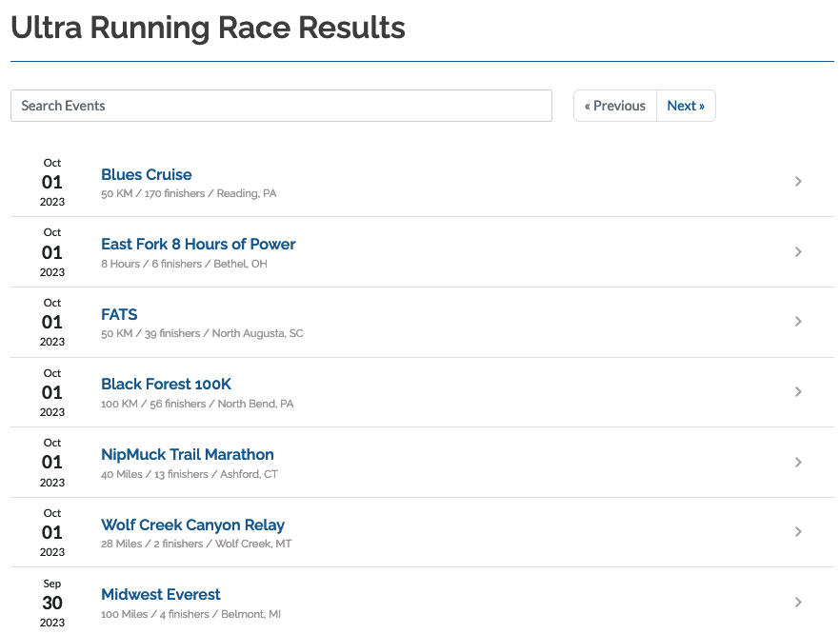Click the Sep 30 2023 date of Midwest Everest
Screen dimensions: 840x634
pos(52,603)
